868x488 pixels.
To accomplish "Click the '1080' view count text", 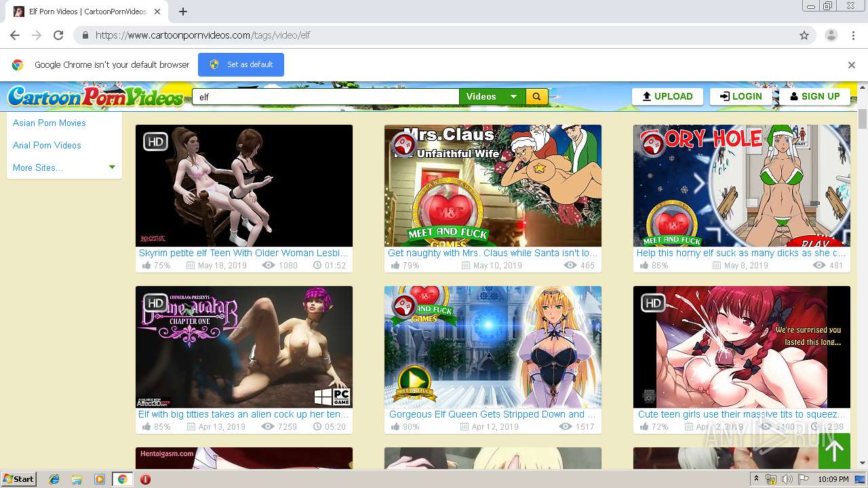I will [x=288, y=266].
